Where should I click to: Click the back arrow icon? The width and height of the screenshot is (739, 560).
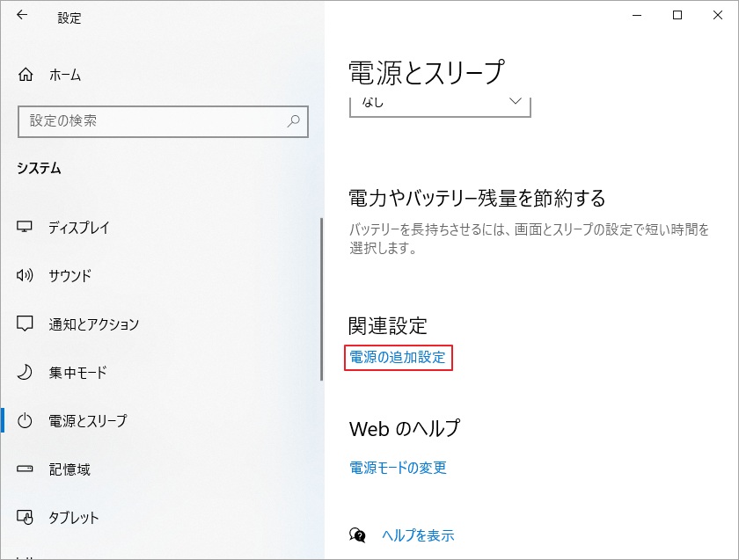(x=22, y=15)
